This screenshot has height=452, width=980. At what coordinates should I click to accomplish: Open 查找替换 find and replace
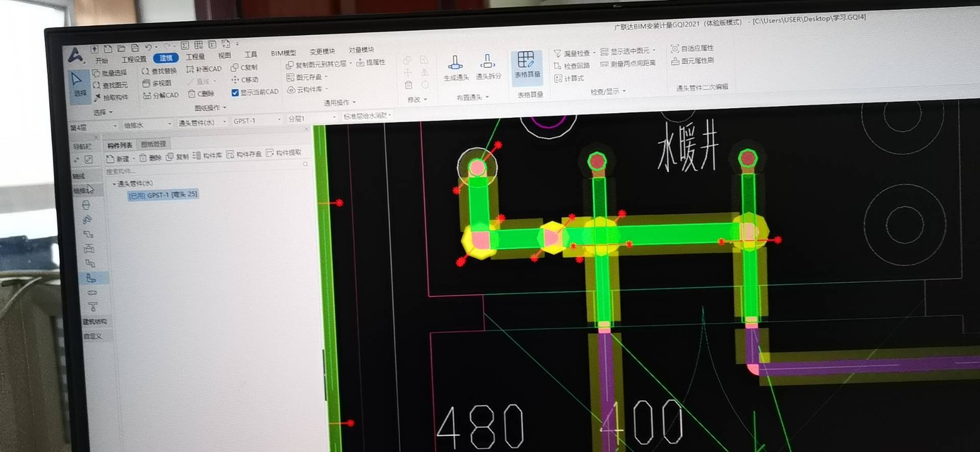point(159,71)
